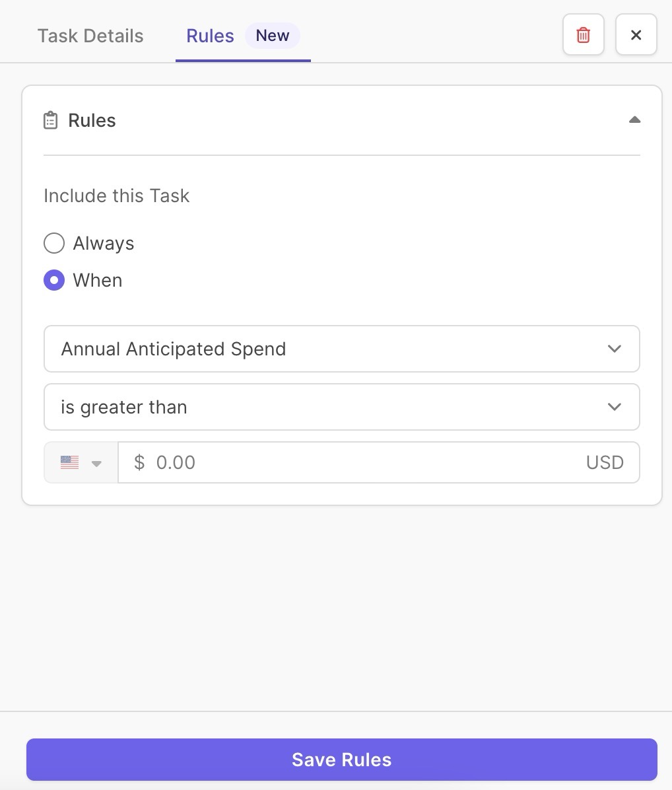
Task: Open the Annual Anticipated Spend dropdown
Action: click(342, 349)
